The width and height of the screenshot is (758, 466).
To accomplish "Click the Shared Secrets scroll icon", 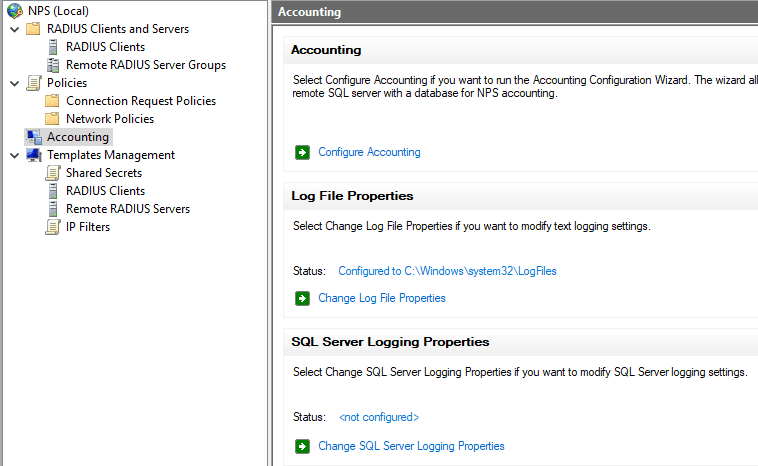I will (x=53, y=173).
